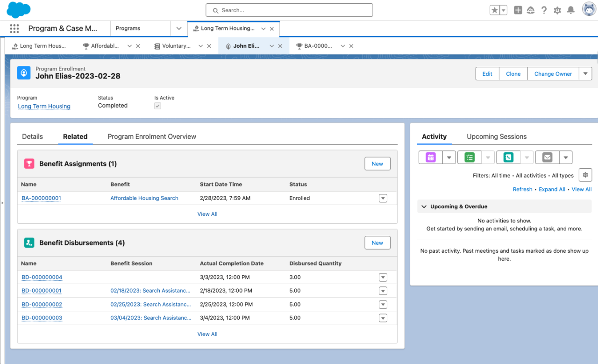Viewport: 598px width, 364px height.
Task: Switch to the Upcoming Sessions tab
Action: tap(497, 136)
